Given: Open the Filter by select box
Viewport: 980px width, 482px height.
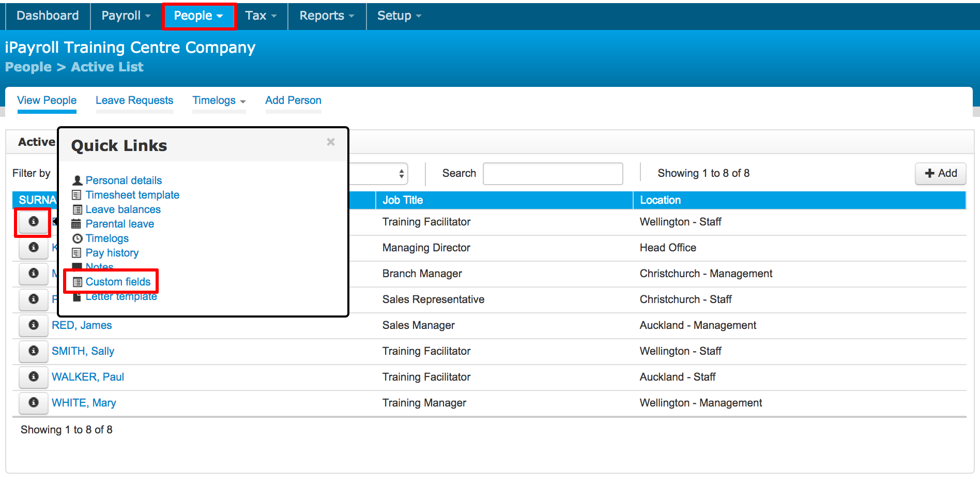Looking at the screenshot, I should (379, 174).
